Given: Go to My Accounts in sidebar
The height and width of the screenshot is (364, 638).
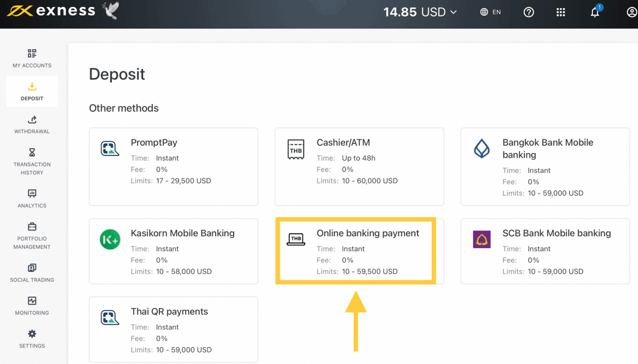Looking at the screenshot, I should 32,59.
